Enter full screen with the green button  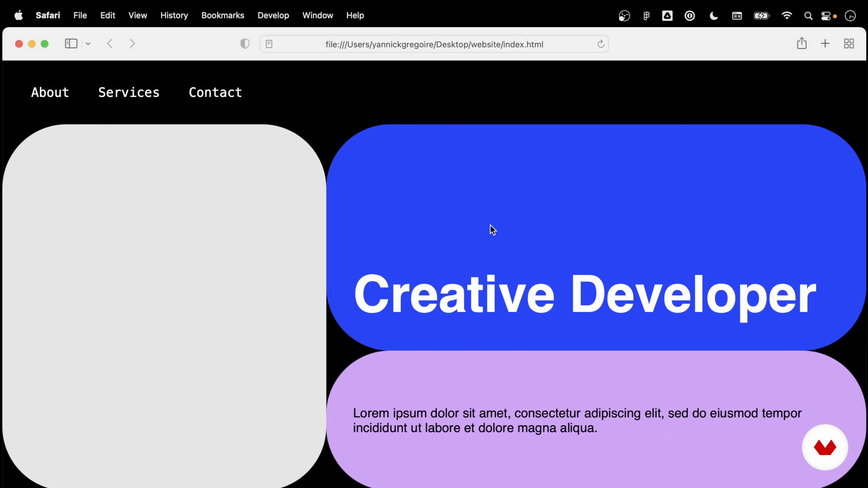tap(45, 44)
